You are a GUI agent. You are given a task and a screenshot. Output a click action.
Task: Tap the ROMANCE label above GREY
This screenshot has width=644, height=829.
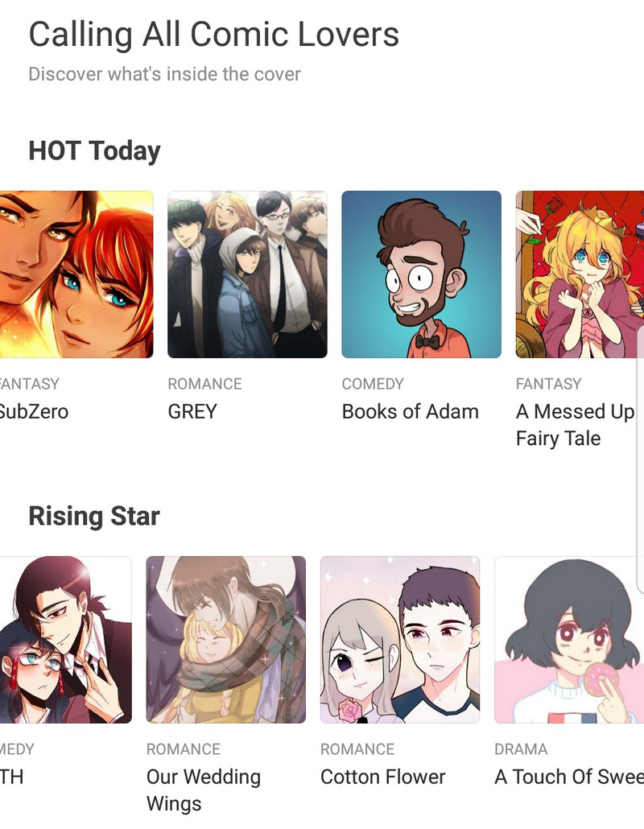point(204,384)
